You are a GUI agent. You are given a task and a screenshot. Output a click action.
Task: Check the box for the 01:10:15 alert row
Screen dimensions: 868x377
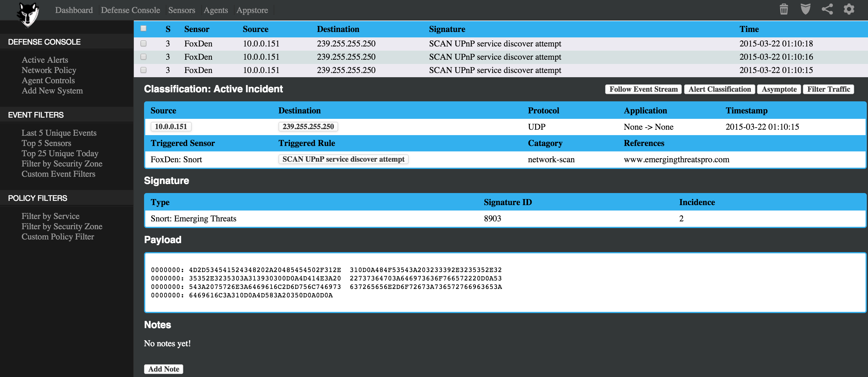click(x=143, y=70)
